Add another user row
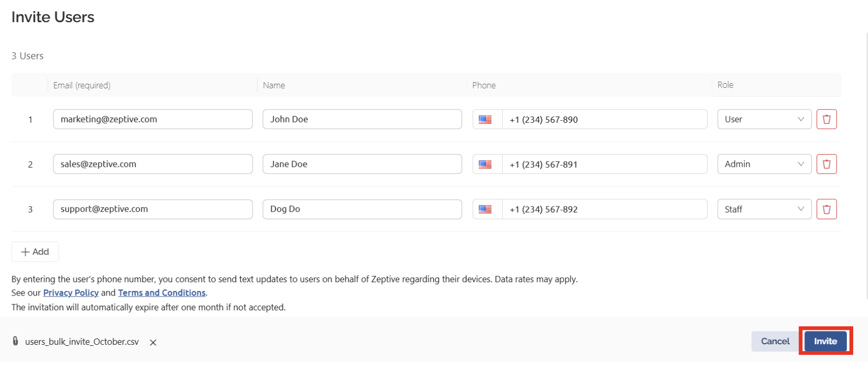The height and width of the screenshot is (376, 868). point(35,252)
